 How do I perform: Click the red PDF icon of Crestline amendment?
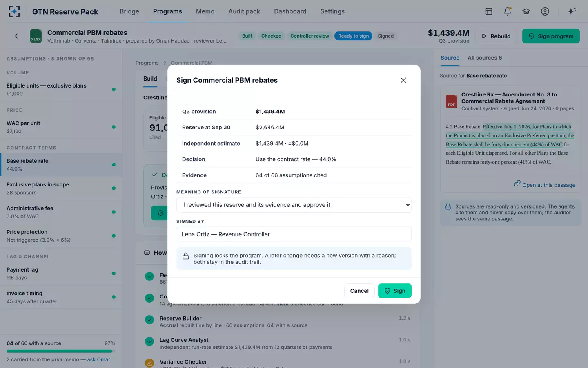451,101
